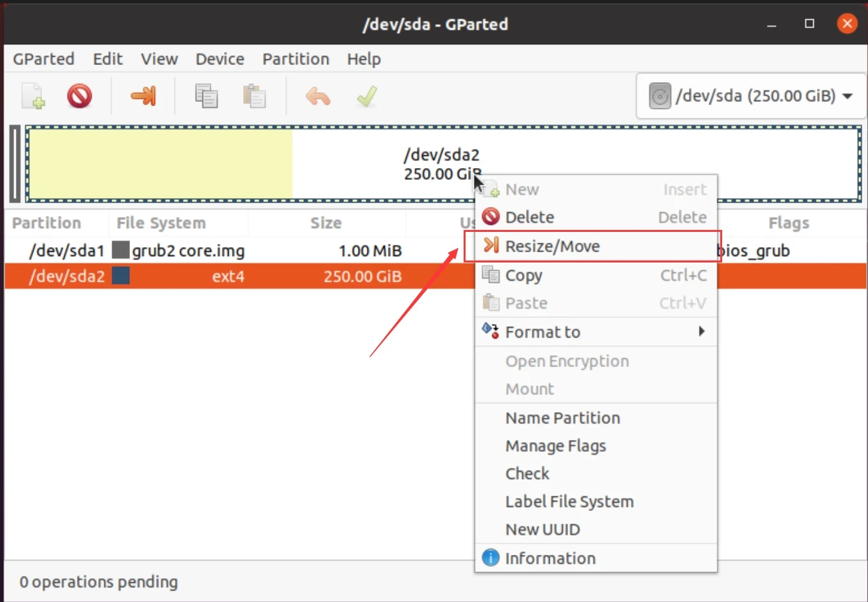Click the Size column header
868x602 pixels.
[x=326, y=223]
